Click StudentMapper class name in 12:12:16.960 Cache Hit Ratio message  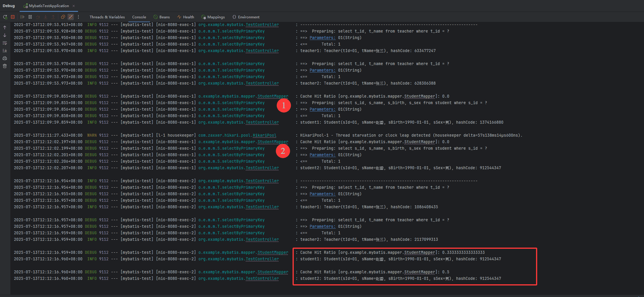pos(419,272)
